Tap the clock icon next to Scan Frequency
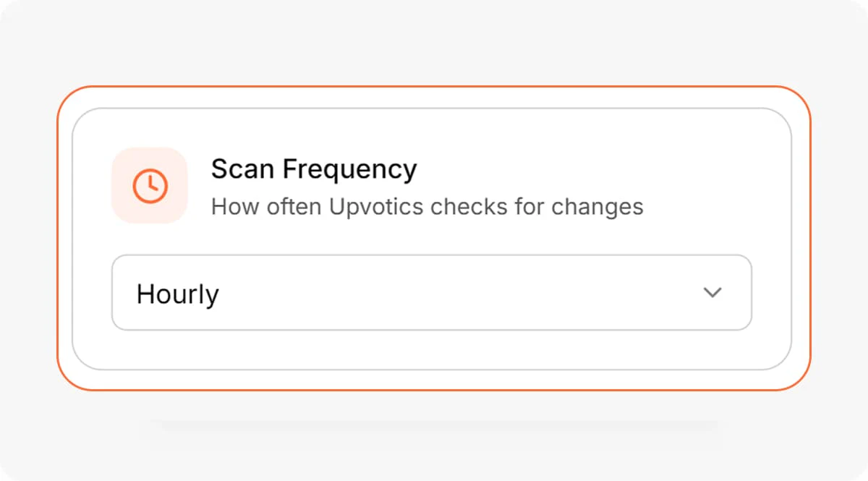This screenshot has width=868, height=481. (150, 184)
